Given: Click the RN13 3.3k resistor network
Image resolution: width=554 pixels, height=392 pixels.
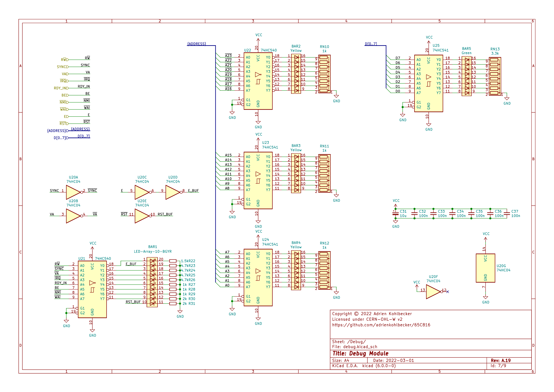Looking at the screenshot, I should (495, 76).
